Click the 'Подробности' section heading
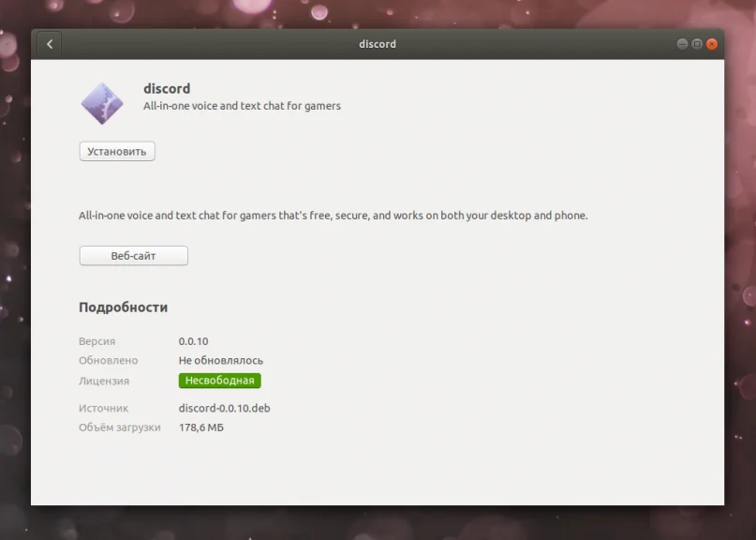The image size is (756, 540). [x=124, y=307]
